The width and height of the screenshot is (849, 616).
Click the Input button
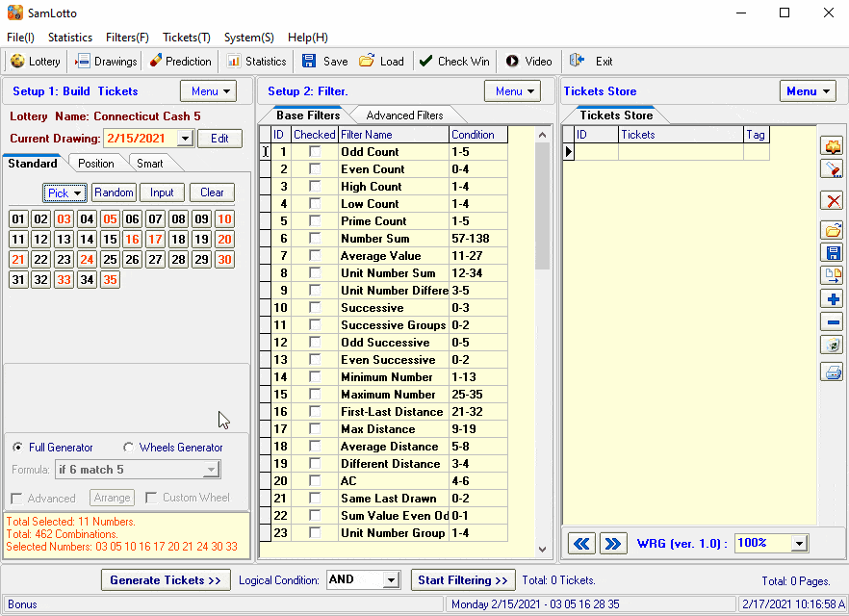click(x=162, y=192)
